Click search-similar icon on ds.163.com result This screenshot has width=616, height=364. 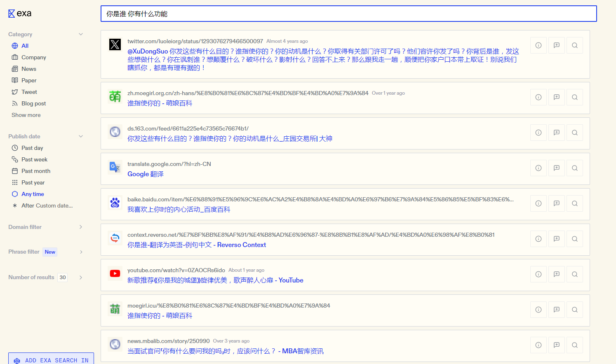pos(575,133)
